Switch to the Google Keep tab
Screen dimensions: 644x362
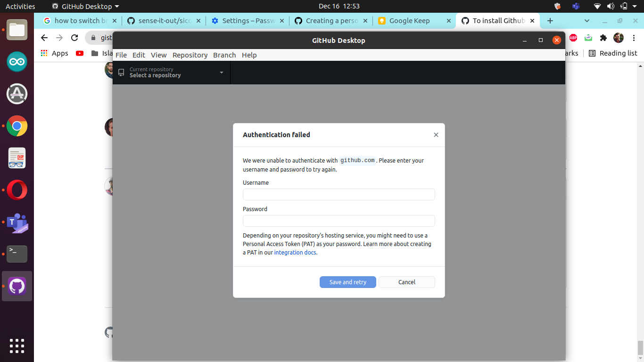(x=408, y=21)
